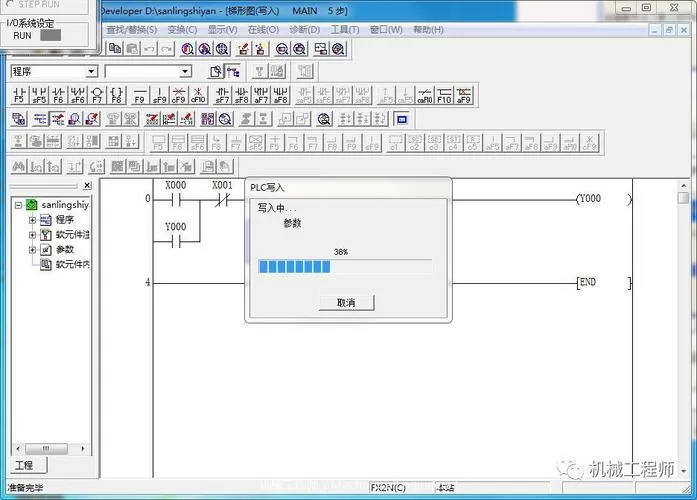This screenshot has width=697, height=500.
Task: Toggle the project data list display icon
Action: coord(233,71)
